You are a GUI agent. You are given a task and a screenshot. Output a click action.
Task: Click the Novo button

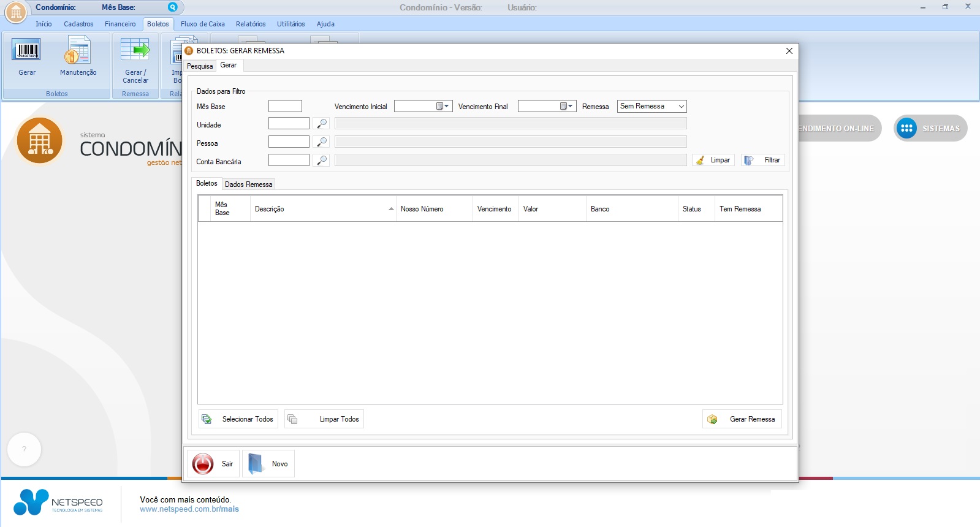[269, 464]
